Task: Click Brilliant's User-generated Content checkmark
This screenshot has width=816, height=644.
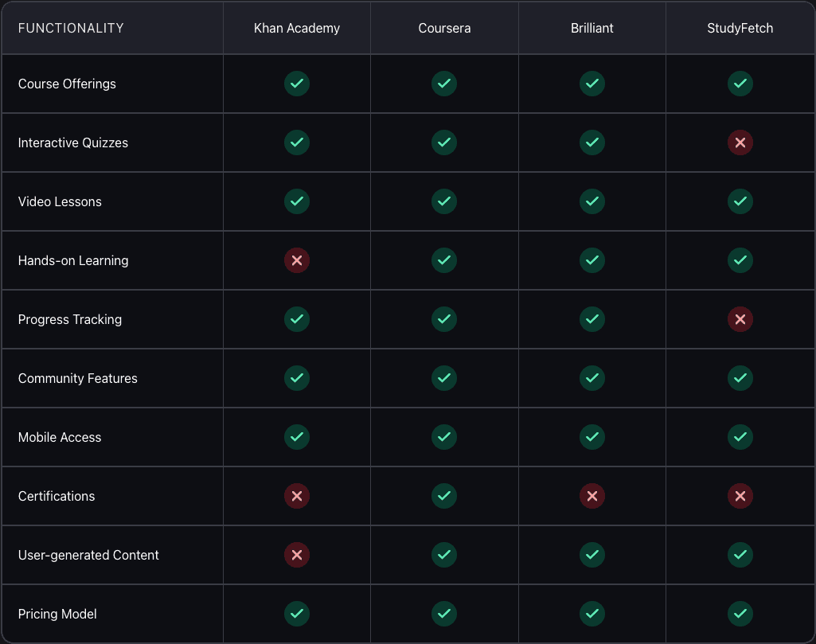Action: 592,555
